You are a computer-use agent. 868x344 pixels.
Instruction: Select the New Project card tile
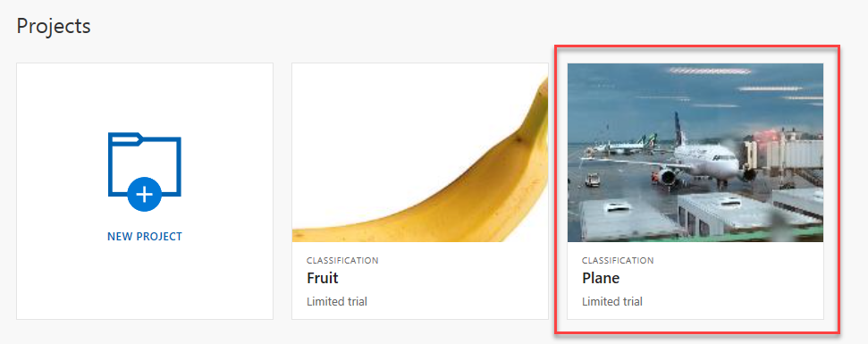(x=145, y=191)
